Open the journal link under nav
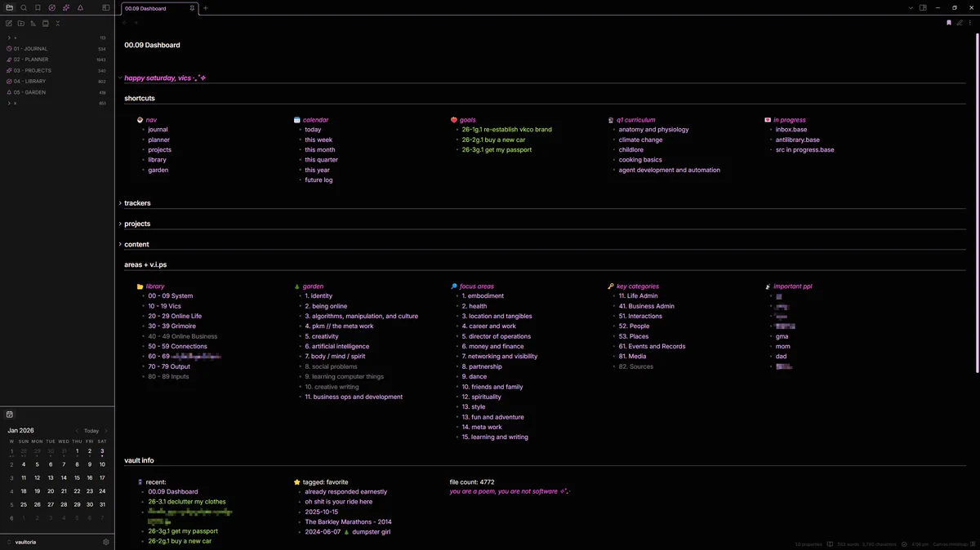 (x=157, y=129)
